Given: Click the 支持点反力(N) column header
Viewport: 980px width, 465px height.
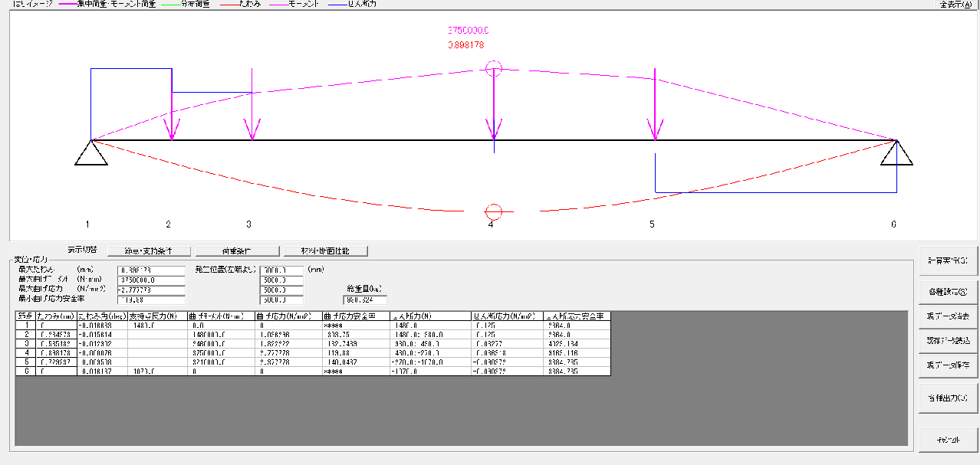Looking at the screenshot, I should click(159, 316).
